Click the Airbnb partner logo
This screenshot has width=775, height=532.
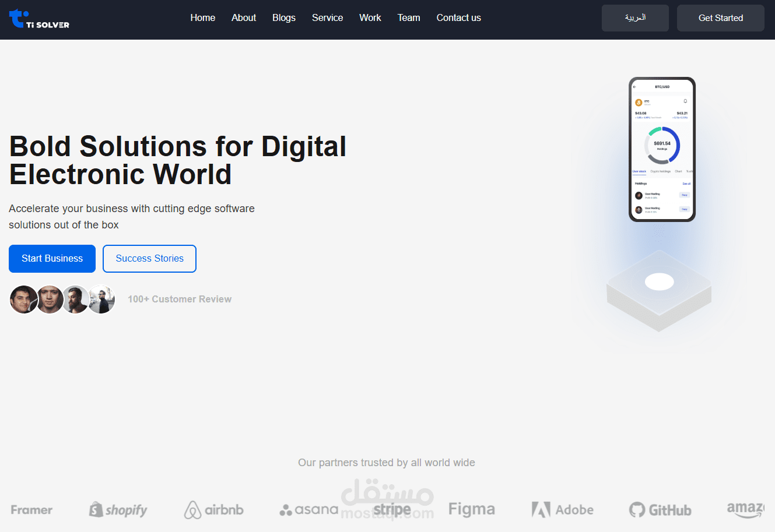point(213,510)
